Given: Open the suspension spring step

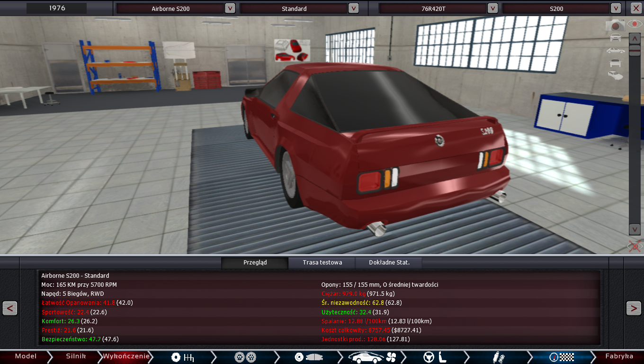Looking at the screenshot, I should (x=498, y=357).
